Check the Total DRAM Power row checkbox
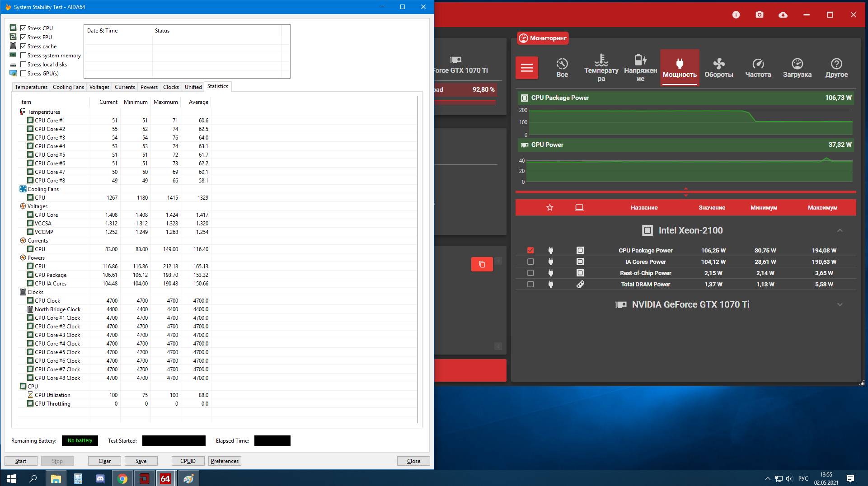The height and width of the screenshot is (486, 868). (530, 284)
